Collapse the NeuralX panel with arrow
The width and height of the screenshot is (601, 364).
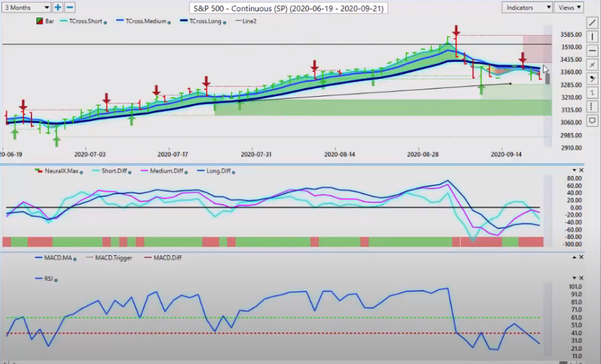pyautogui.click(x=574, y=170)
